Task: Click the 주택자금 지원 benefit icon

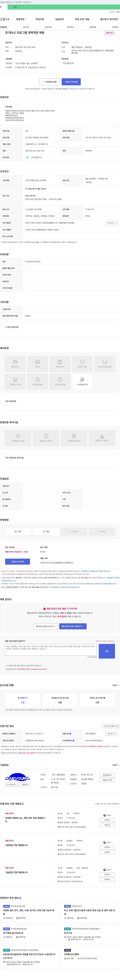Action: click(15, 382)
